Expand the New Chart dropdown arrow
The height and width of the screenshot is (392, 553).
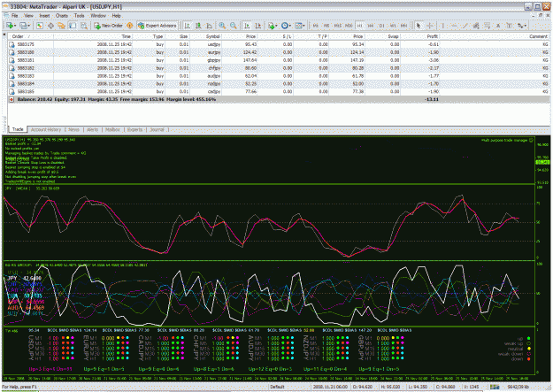point(15,26)
